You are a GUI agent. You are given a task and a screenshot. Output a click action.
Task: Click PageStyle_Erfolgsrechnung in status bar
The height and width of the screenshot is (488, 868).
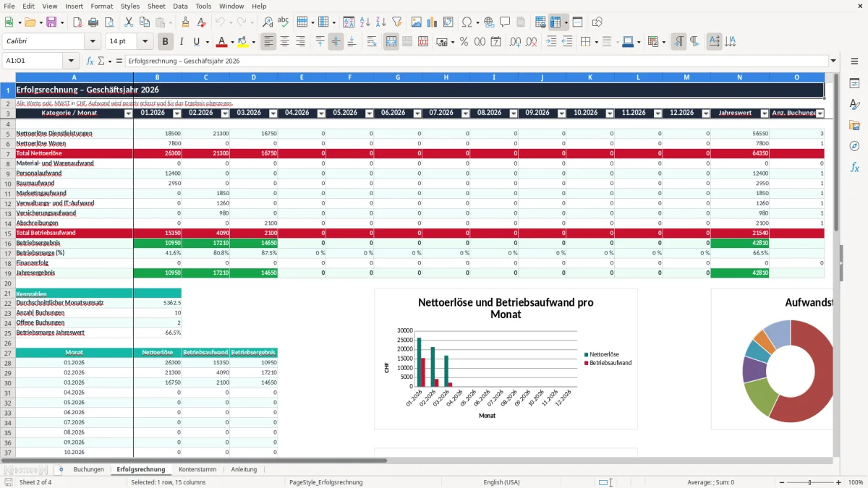tap(325, 482)
